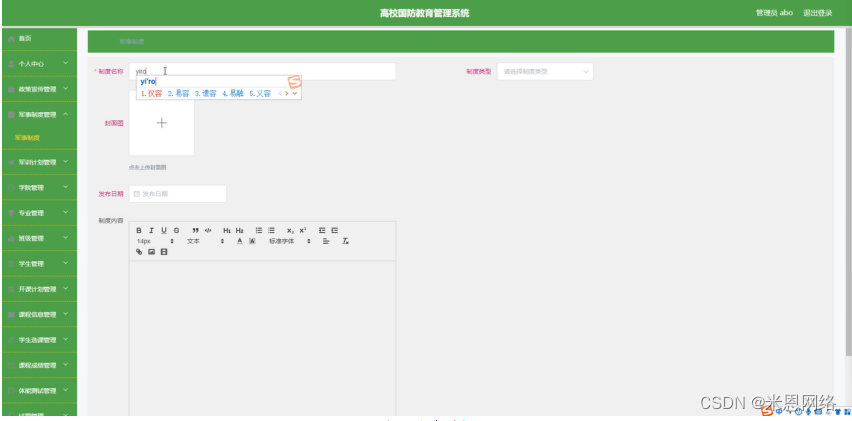Increase indent in the editor
The height and width of the screenshot is (421, 852).
point(334,230)
